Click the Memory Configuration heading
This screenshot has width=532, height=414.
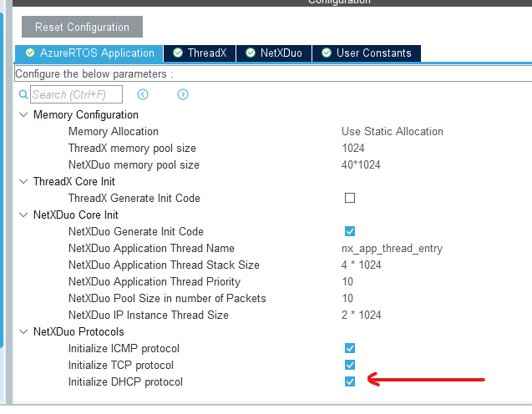click(86, 115)
